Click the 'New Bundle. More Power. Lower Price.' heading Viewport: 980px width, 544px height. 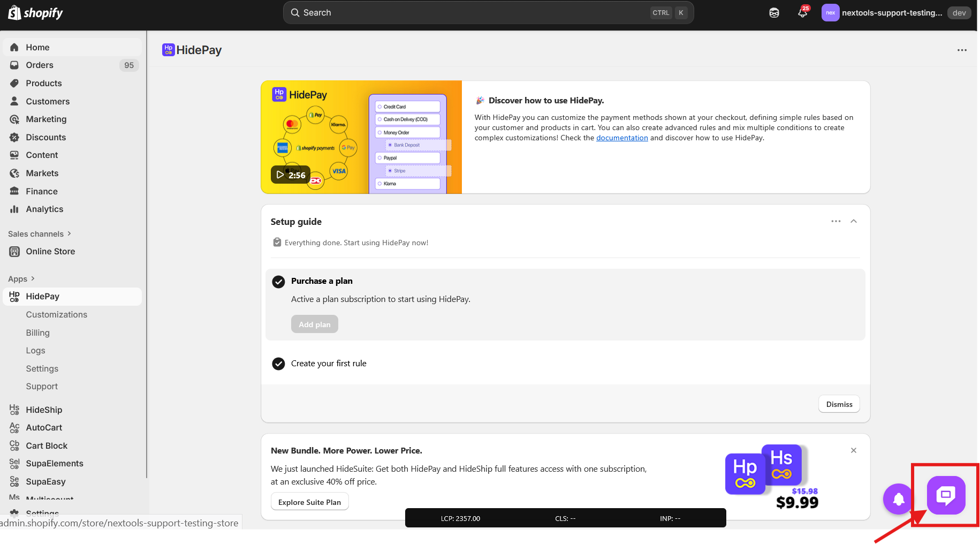coord(346,451)
